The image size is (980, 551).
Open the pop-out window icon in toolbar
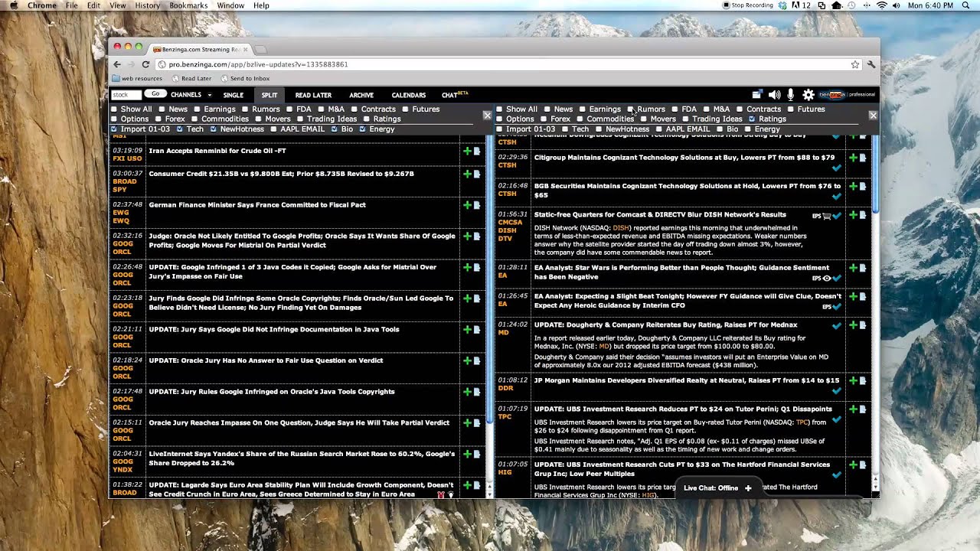(x=756, y=95)
